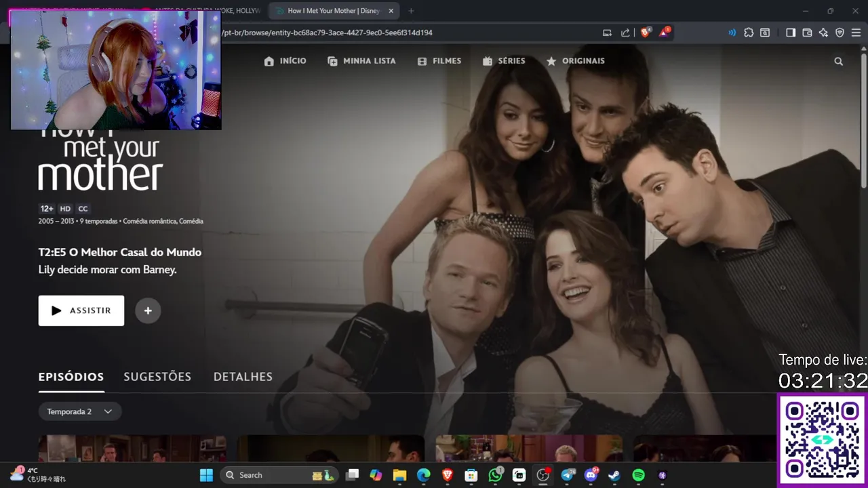Screen dimensions: 868x488
Task: Expand the Temporada 2 season dropdown
Action: (80, 411)
